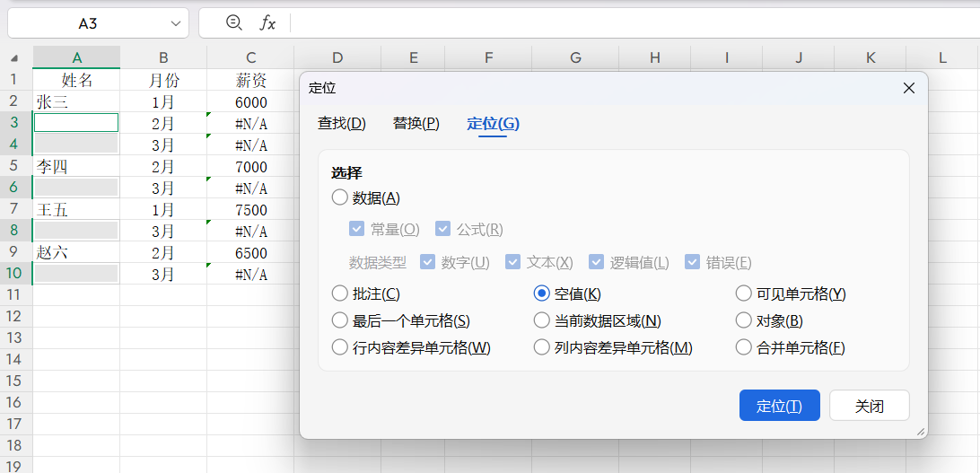The width and height of the screenshot is (980, 473).
Task: Choose 列内容差异单元格(M) option
Action: tap(541, 347)
